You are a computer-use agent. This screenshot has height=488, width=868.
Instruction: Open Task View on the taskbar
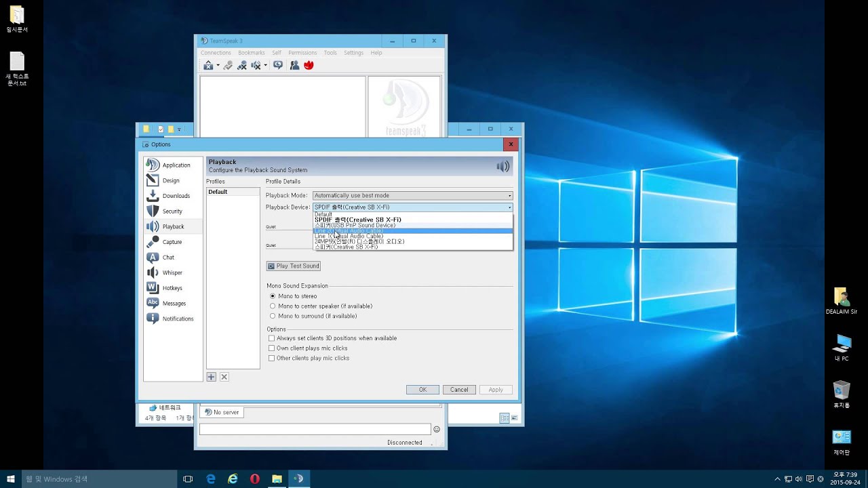188,479
